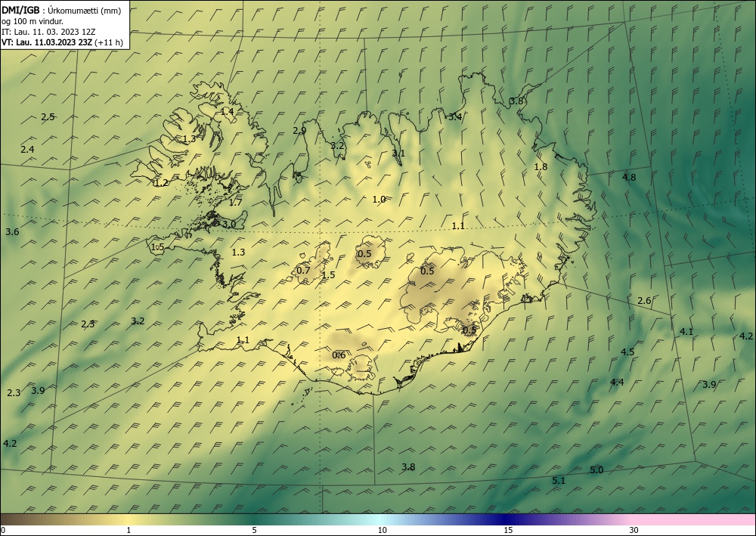Click the 1.0 value on the map

click(x=379, y=199)
